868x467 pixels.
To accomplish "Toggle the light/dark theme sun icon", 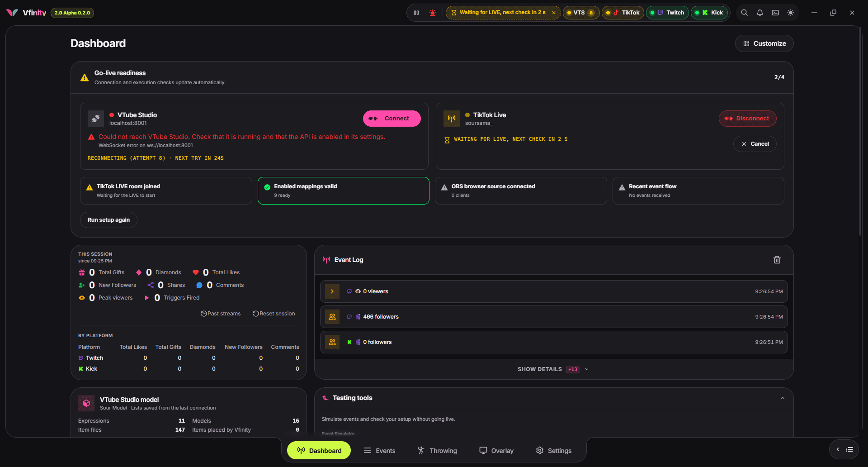I will tap(791, 13).
